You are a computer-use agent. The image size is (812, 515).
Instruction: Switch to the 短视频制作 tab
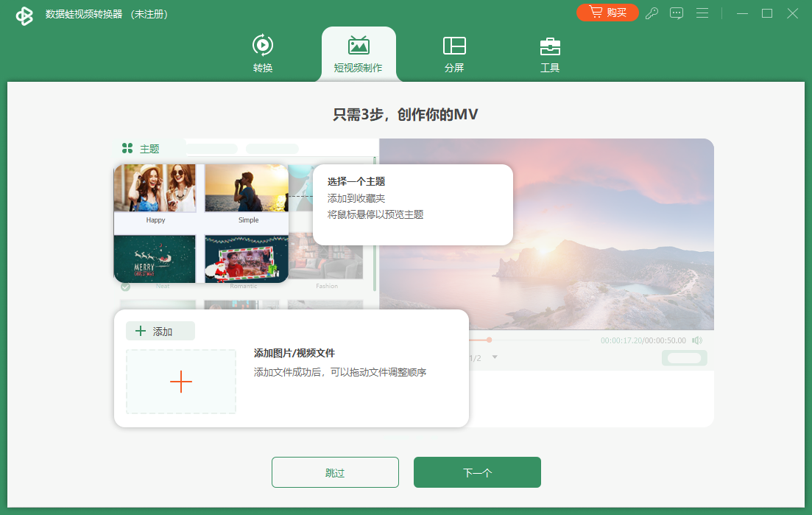pos(359,54)
